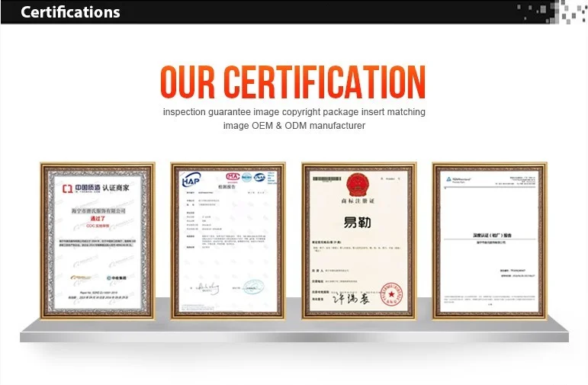Click the red bracket logo on first certificate
Viewport: 588px width, 385px height.
pos(68,188)
